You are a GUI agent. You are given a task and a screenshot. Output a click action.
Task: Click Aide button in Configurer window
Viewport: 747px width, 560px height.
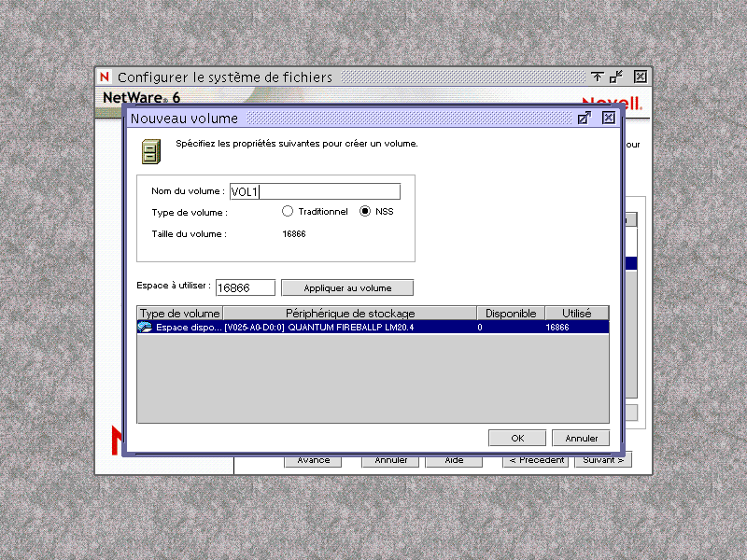pyautogui.click(x=454, y=460)
